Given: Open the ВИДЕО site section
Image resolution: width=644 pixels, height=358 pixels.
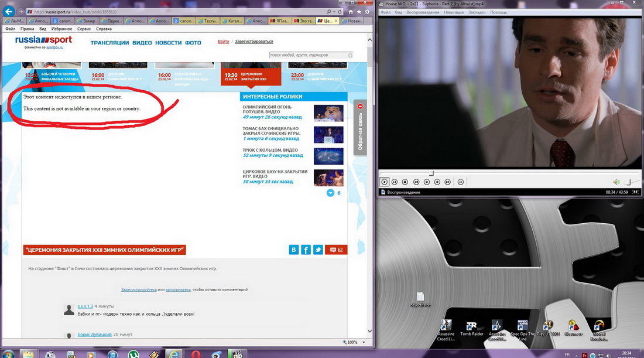Looking at the screenshot, I should (x=142, y=43).
